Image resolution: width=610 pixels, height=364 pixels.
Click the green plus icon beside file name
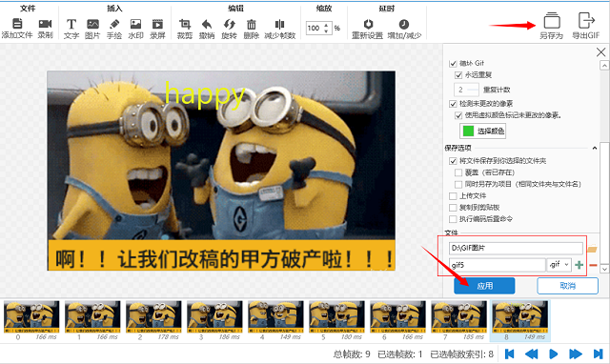(x=579, y=265)
